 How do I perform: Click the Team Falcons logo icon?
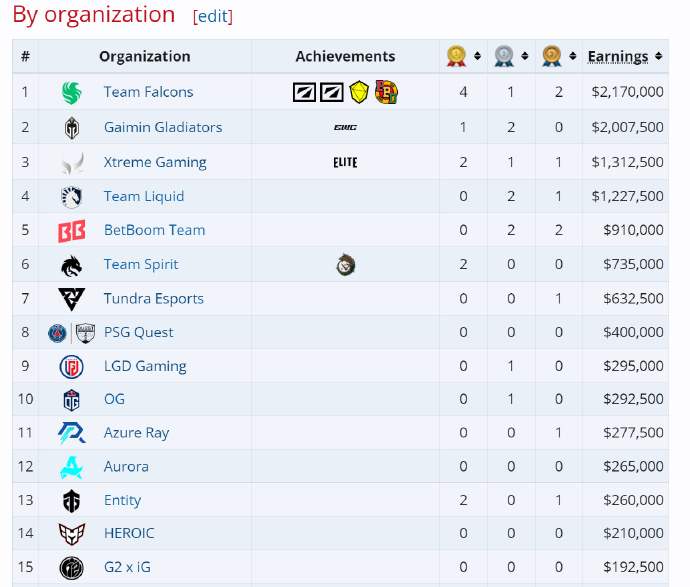[x=72, y=92]
